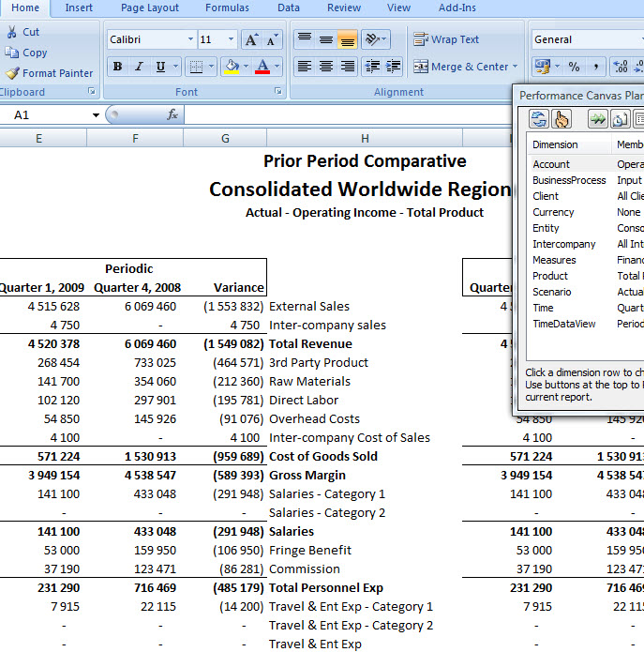Toggle Italic formatting
Image resolution: width=644 pixels, height=652 pixels.
(x=139, y=67)
